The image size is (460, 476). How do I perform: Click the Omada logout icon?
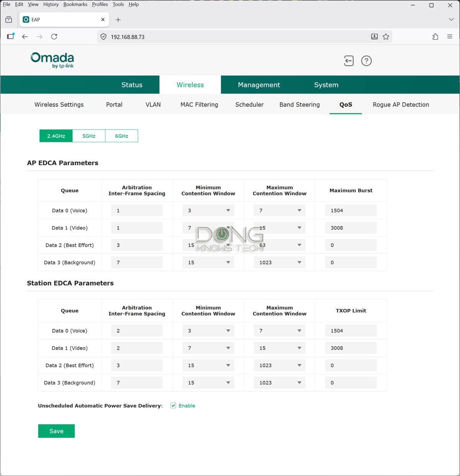click(x=348, y=61)
